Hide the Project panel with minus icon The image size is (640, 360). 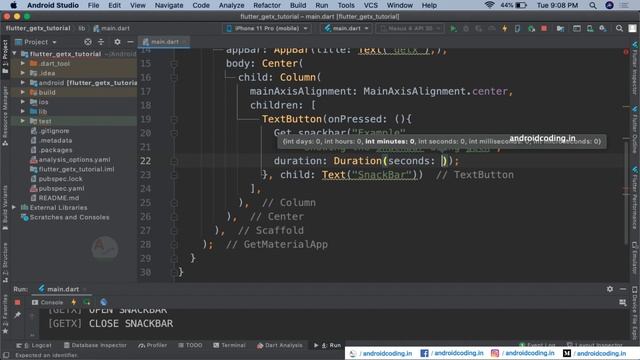tap(130, 42)
